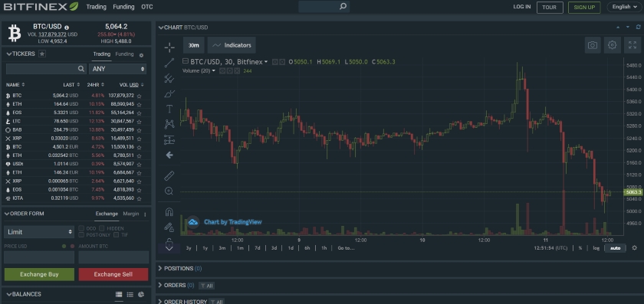644x304 pixels.
Task: Toggle stay in drawing mode pencil-lock icon
Action: pyautogui.click(x=169, y=227)
